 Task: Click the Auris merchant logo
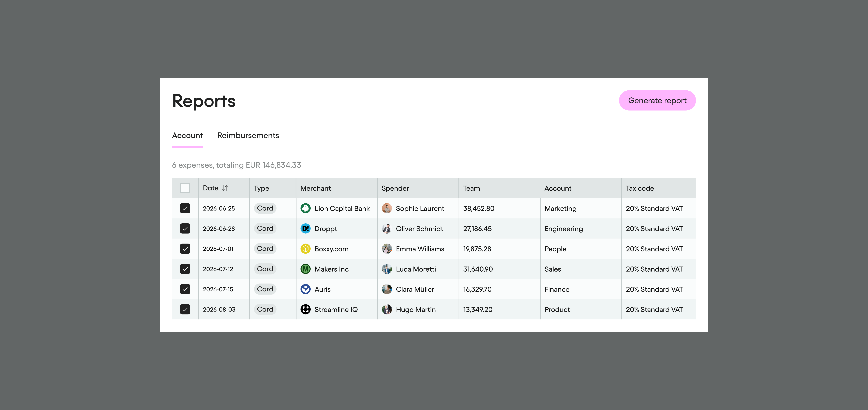[x=305, y=289]
